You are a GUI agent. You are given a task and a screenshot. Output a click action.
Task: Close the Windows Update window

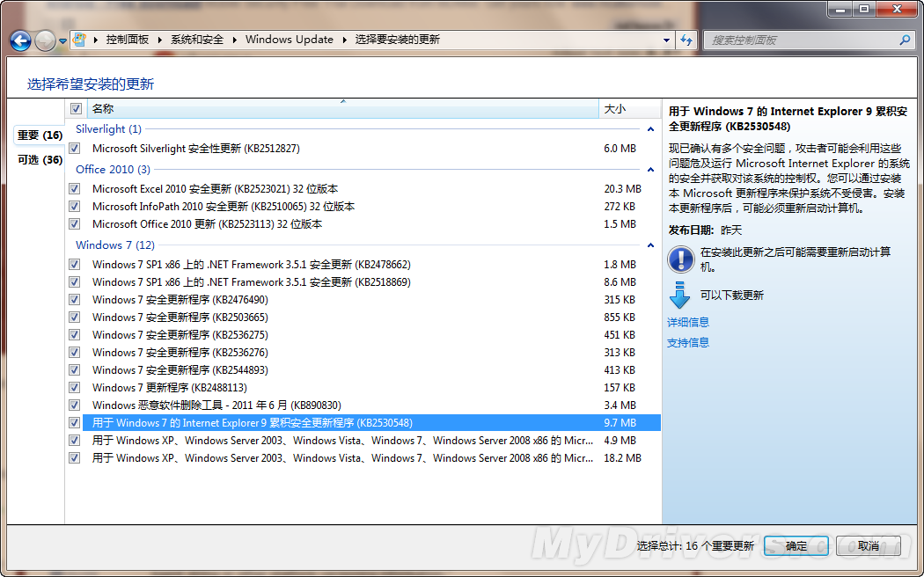897,9
